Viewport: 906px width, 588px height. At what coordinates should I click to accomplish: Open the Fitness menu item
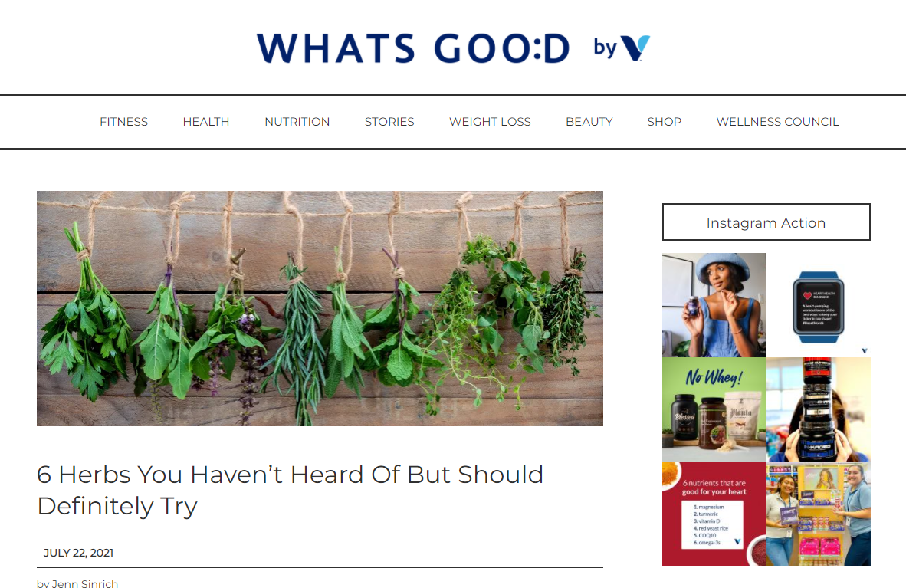[x=123, y=122]
